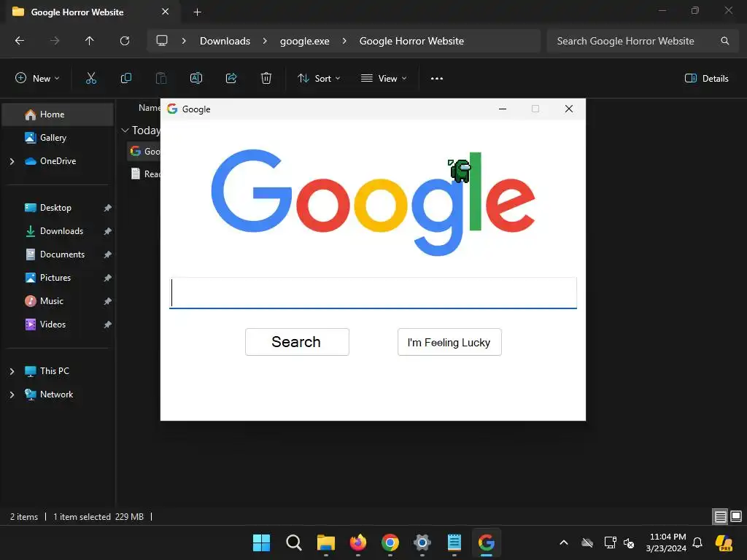Click the Paste clipboard icon in File Explorer
The height and width of the screenshot is (560, 747).
click(161, 78)
